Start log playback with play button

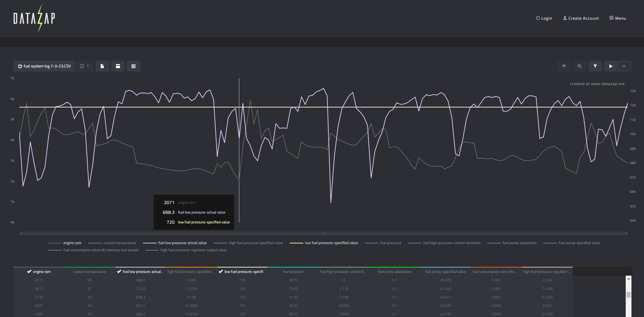click(x=611, y=66)
